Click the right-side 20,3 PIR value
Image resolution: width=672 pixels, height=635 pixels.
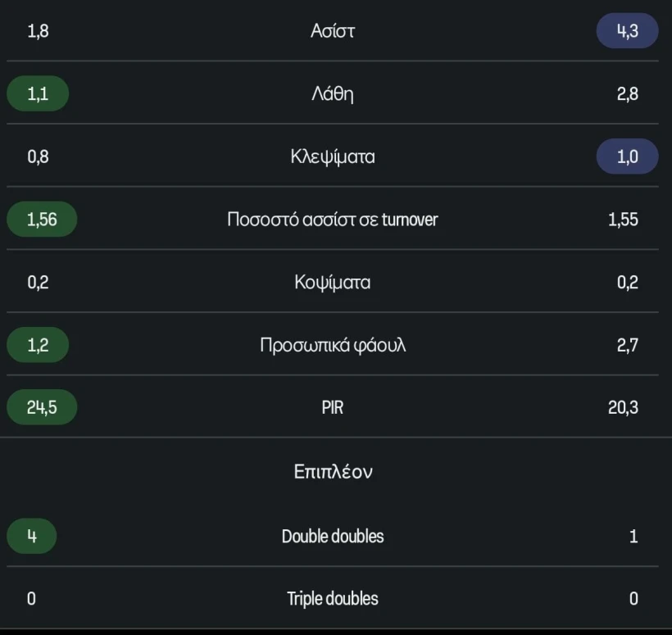(629, 407)
